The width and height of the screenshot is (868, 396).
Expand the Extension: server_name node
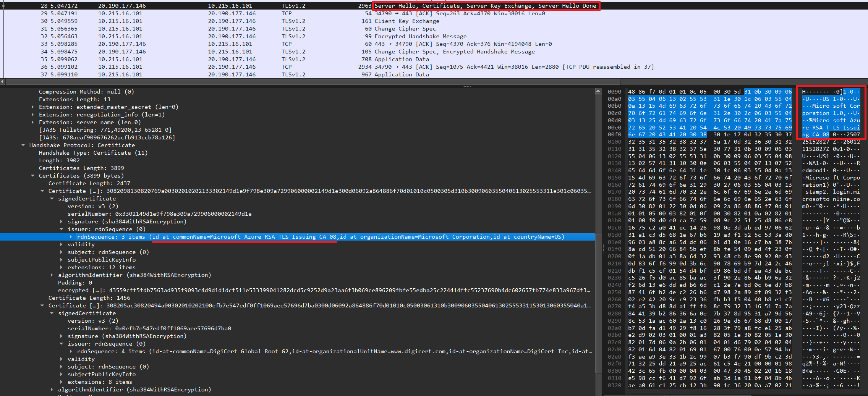tap(33, 122)
